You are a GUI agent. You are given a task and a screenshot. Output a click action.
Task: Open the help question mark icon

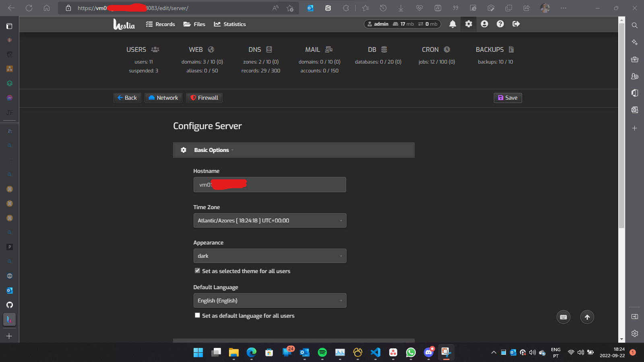point(500,24)
